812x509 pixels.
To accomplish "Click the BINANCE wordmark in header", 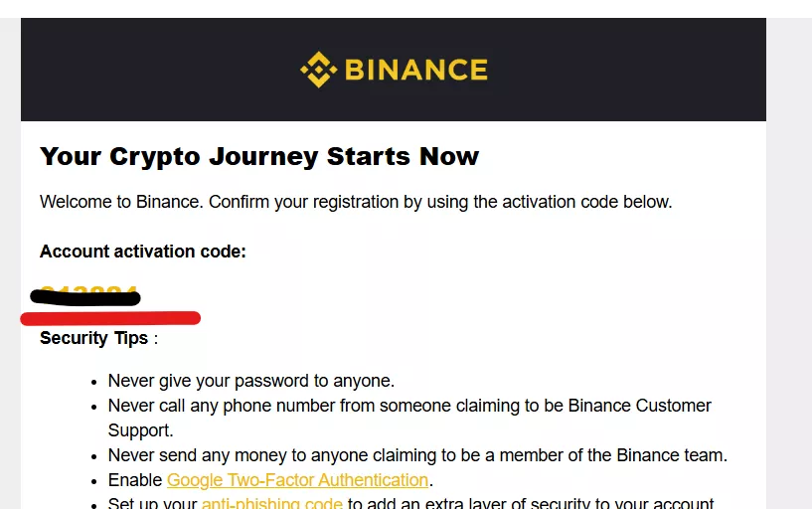I will click(x=415, y=70).
